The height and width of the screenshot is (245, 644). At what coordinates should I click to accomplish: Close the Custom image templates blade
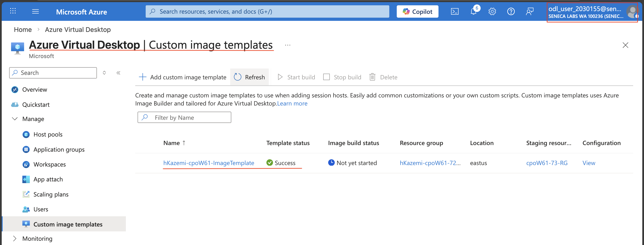(625, 45)
